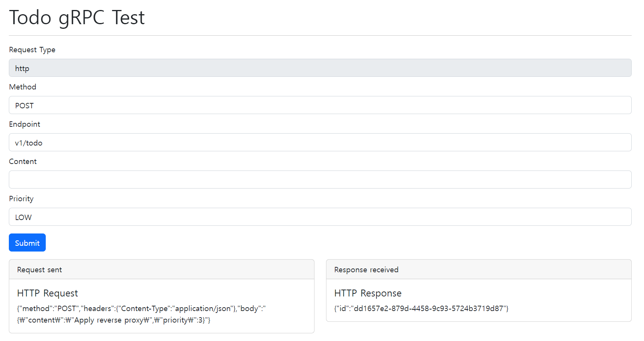The height and width of the screenshot is (341, 644).
Task: Click the "HTTP Response" heading
Action: pyautogui.click(x=368, y=293)
